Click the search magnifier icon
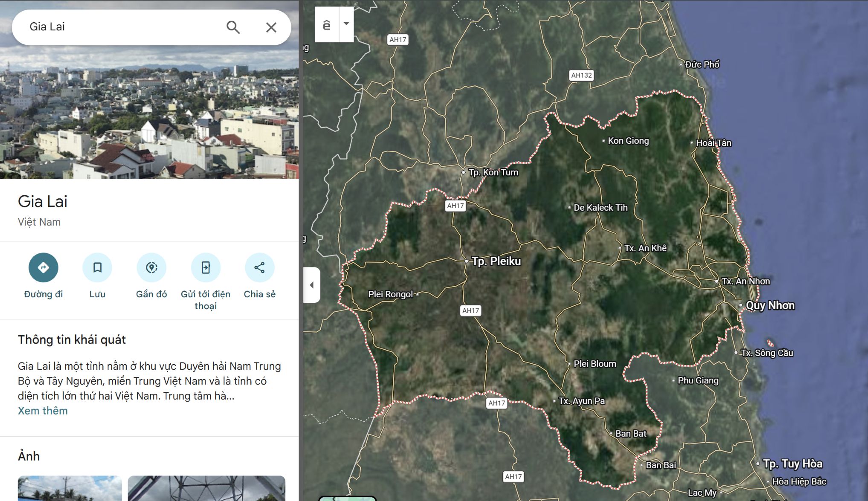The height and width of the screenshot is (501, 868). click(x=233, y=27)
